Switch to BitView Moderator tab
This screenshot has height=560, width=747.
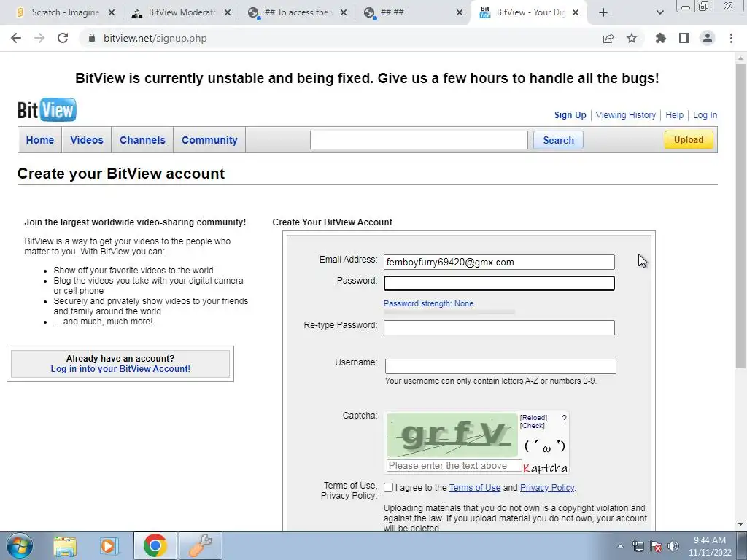click(x=182, y=12)
